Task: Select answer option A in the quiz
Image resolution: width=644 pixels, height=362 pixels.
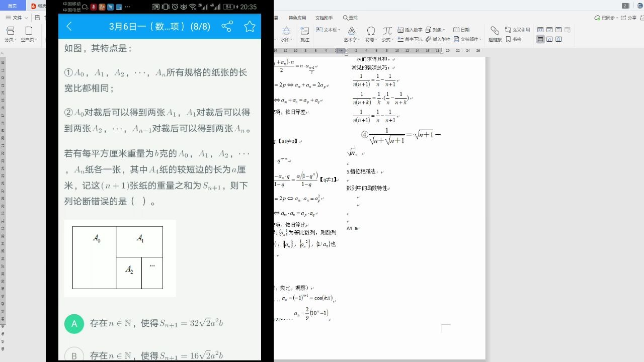Action: pyautogui.click(x=74, y=324)
